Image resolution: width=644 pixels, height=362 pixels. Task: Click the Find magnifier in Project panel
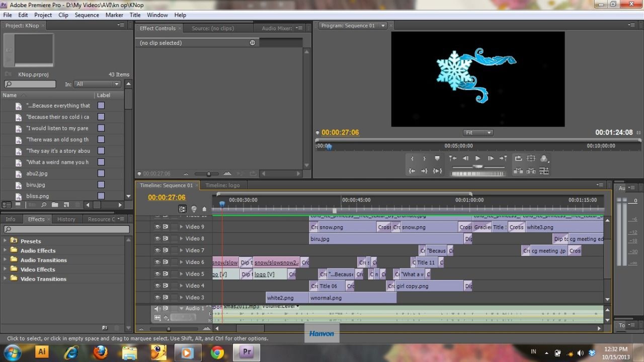[x=44, y=205]
